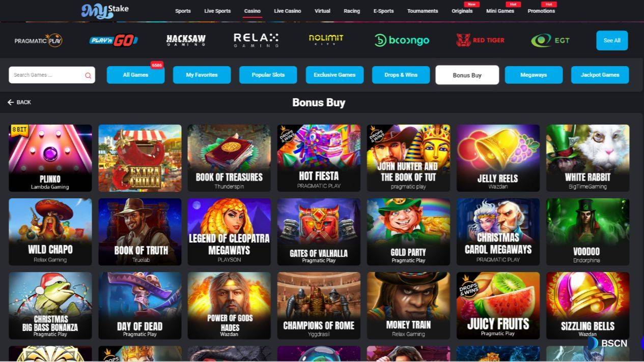Screen dimensions: 644x362
Task: Click the search magnifier icon
Action: 88,75
